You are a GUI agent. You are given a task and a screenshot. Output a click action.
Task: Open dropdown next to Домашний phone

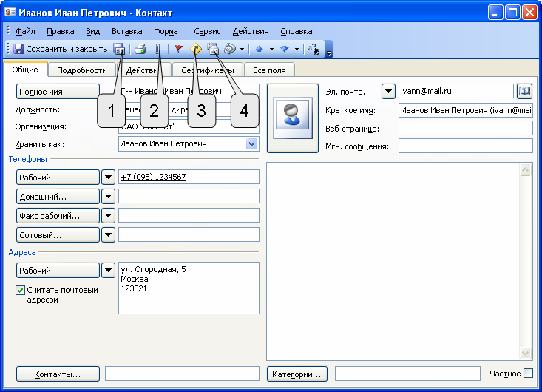[x=108, y=197]
